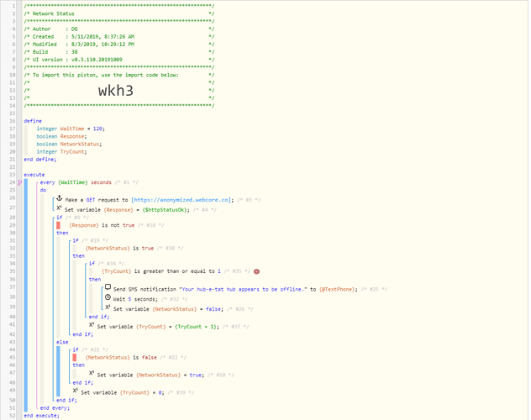Click the red marker beside {Response} is not true

click(58, 225)
